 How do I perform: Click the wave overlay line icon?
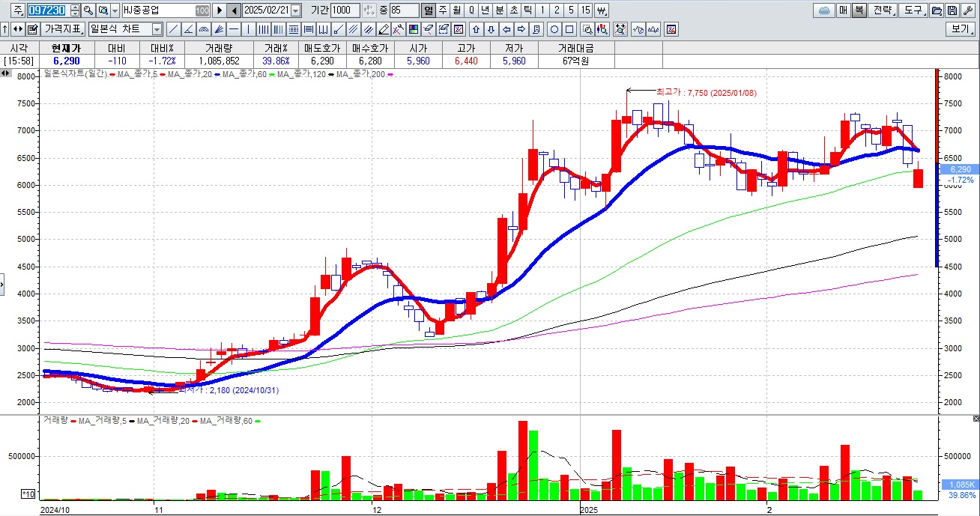click(639, 29)
